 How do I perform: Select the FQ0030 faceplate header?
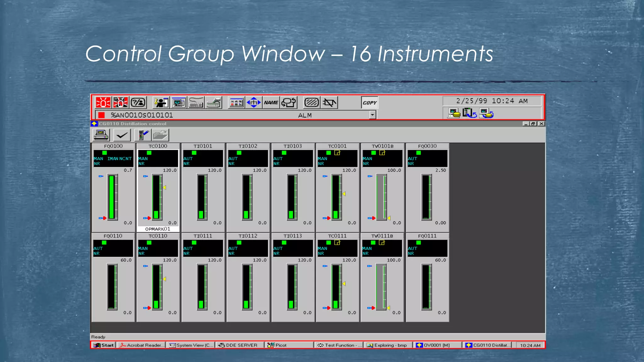427,146
